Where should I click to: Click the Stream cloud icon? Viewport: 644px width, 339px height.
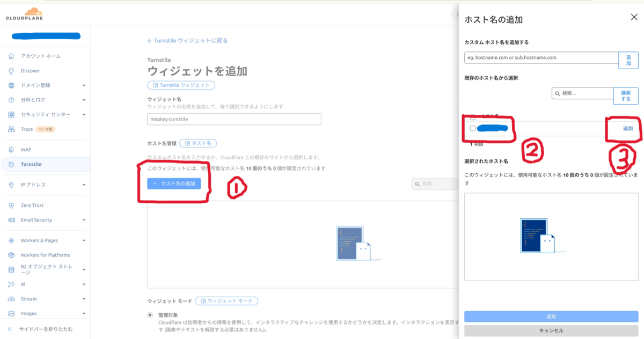tap(11, 299)
